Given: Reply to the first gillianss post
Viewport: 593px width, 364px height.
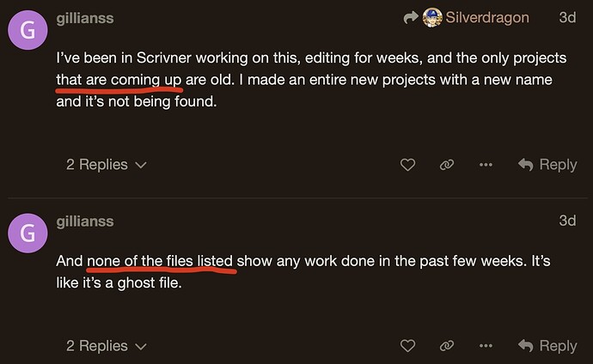Looking at the screenshot, I should coord(547,165).
